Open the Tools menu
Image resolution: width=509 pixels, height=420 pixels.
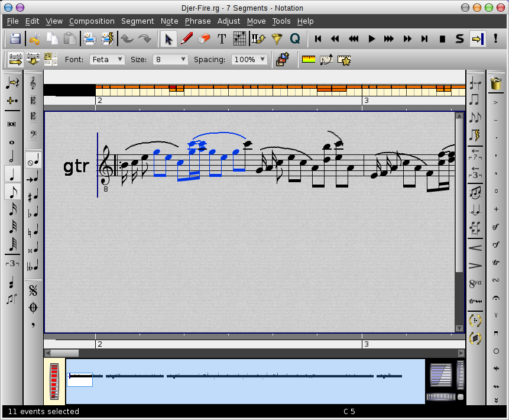(281, 21)
